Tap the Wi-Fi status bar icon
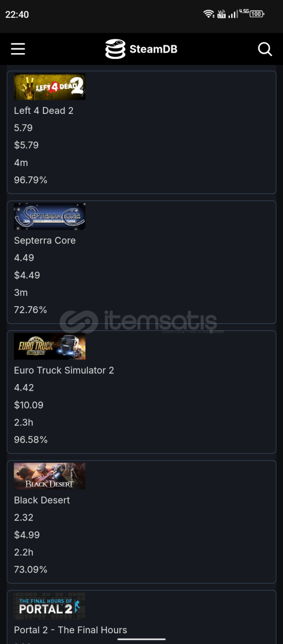 tap(208, 14)
